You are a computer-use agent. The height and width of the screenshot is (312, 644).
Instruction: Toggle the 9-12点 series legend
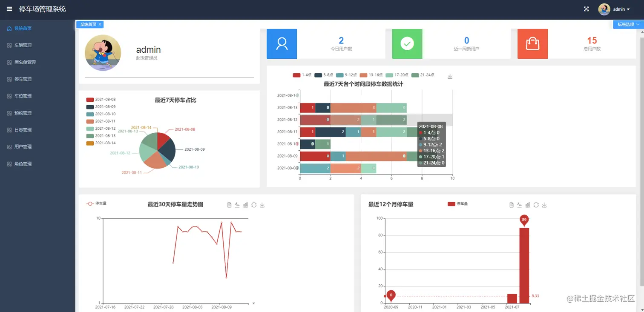click(x=346, y=75)
